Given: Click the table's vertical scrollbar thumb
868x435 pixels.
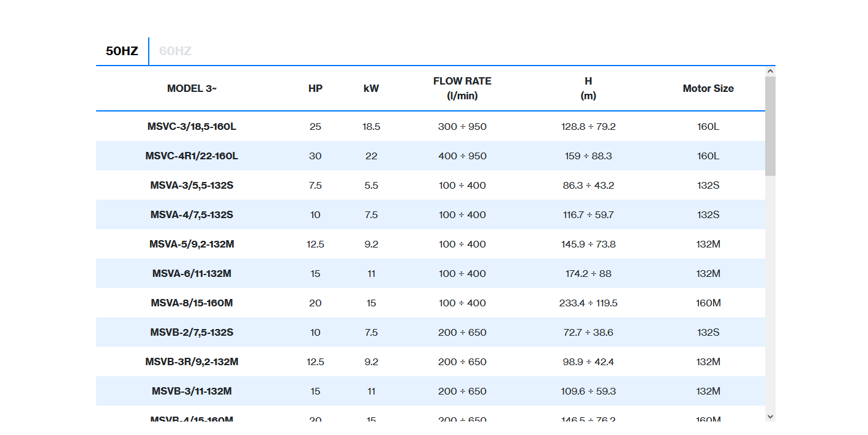Looking at the screenshot, I should point(770,126).
